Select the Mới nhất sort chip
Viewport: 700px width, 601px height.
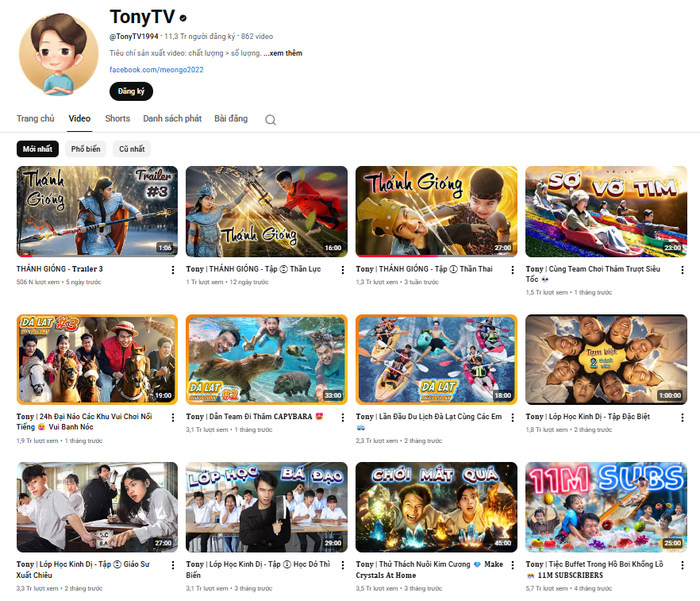[x=38, y=149]
